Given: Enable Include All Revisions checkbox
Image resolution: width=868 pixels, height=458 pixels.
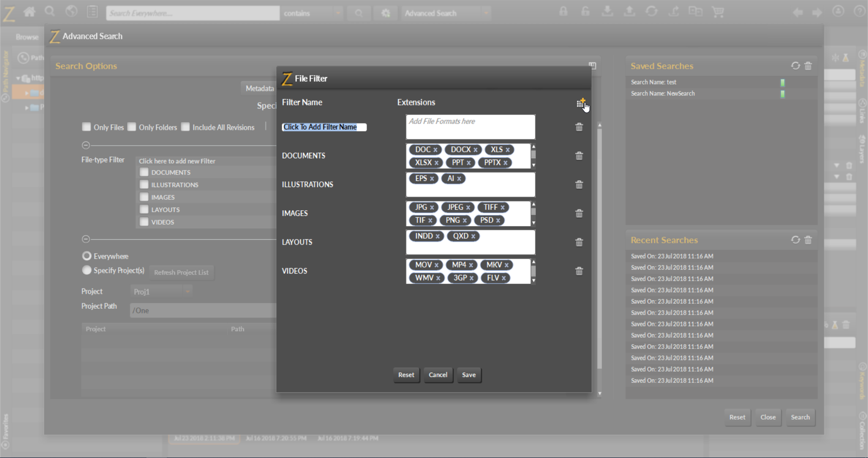Looking at the screenshot, I should [185, 127].
